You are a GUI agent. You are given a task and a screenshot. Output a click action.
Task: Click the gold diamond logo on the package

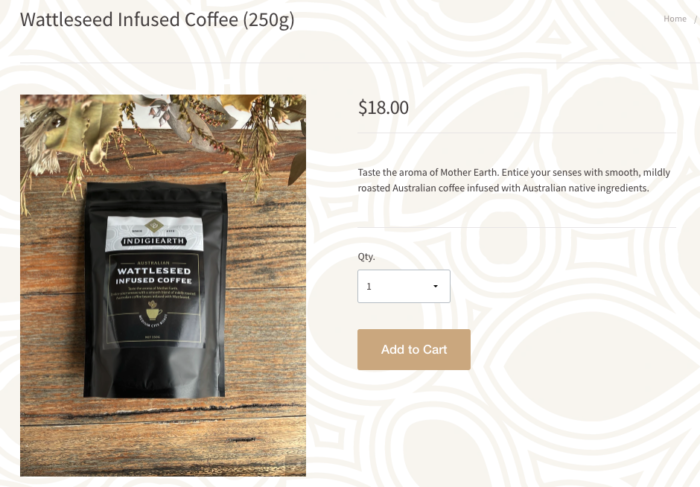(x=154, y=226)
